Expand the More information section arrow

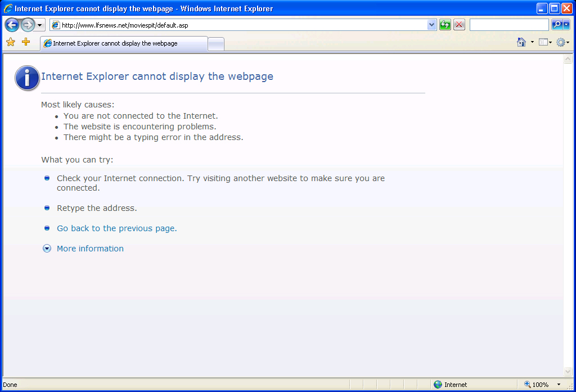pos(47,249)
